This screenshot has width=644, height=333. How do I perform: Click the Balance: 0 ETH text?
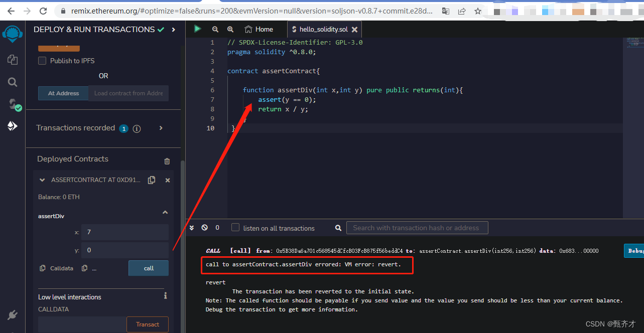click(x=59, y=197)
